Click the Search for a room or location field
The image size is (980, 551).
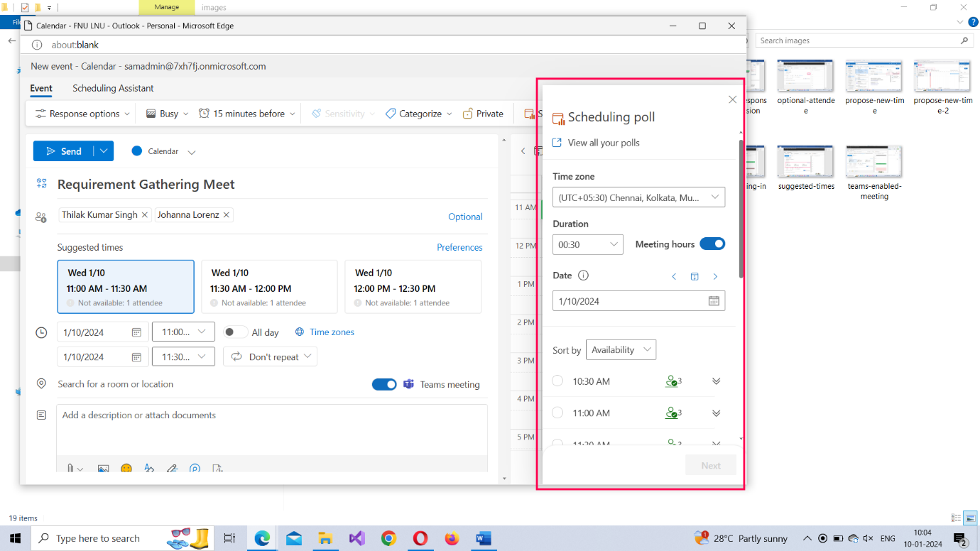coord(210,384)
